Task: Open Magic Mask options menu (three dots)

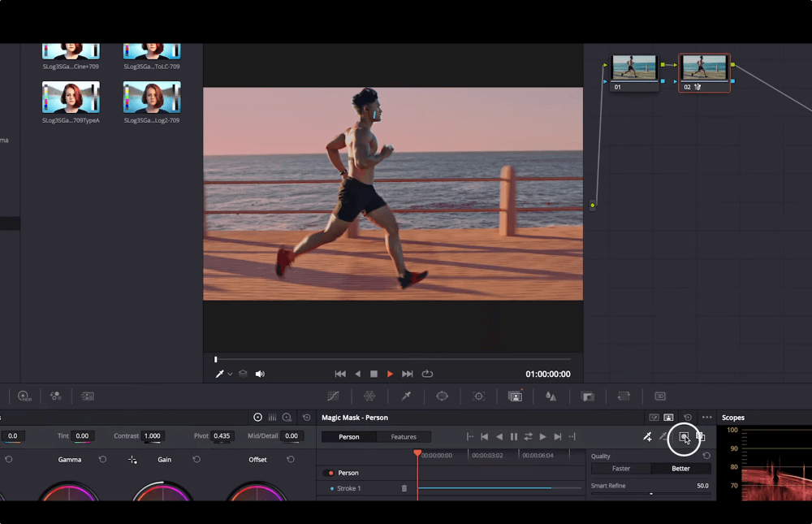Action: pyautogui.click(x=707, y=418)
